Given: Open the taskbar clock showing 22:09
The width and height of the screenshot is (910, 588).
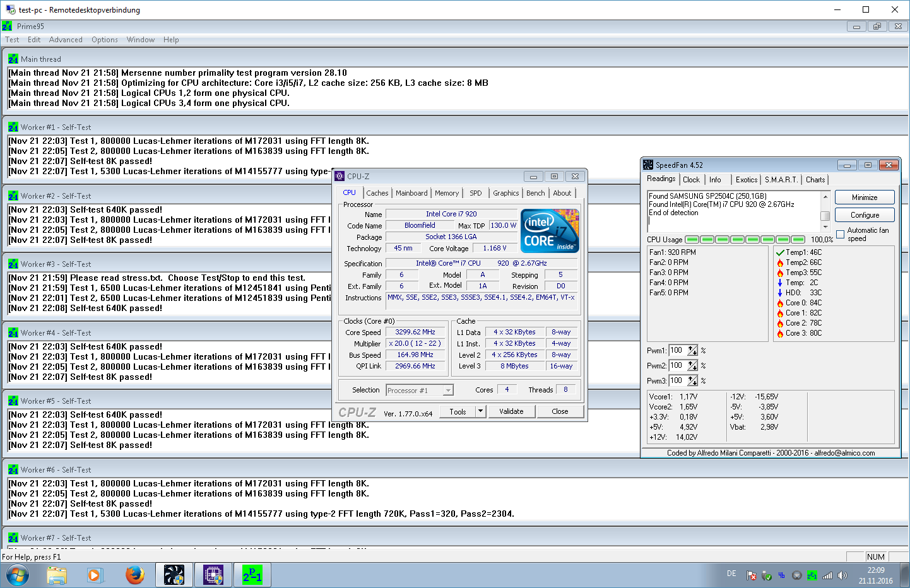Looking at the screenshot, I should (x=876, y=575).
